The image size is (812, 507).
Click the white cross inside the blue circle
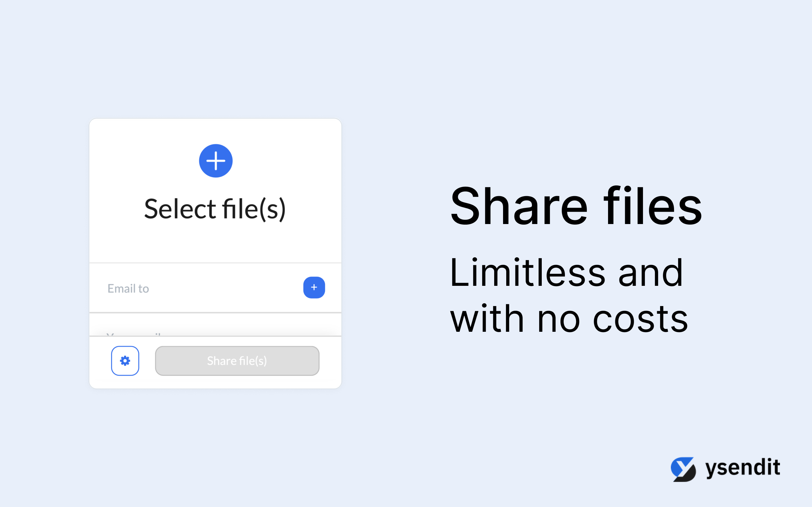216,161
